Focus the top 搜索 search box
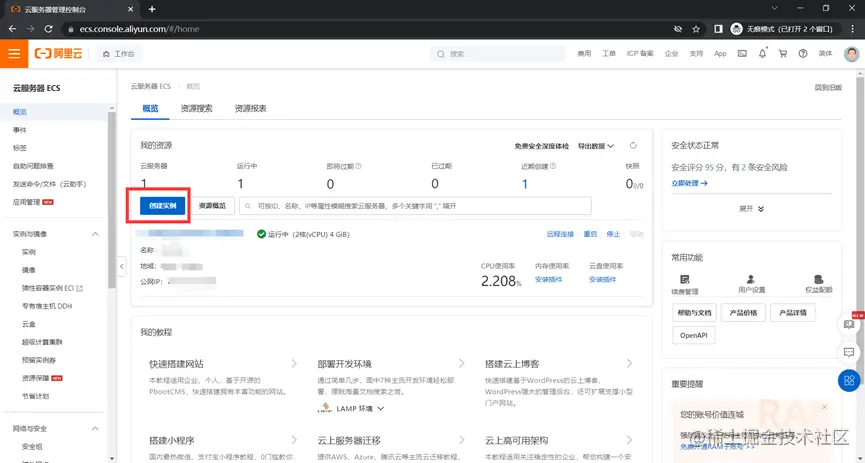Screen dimensions: 865x463 pyautogui.click(x=498, y=54)
